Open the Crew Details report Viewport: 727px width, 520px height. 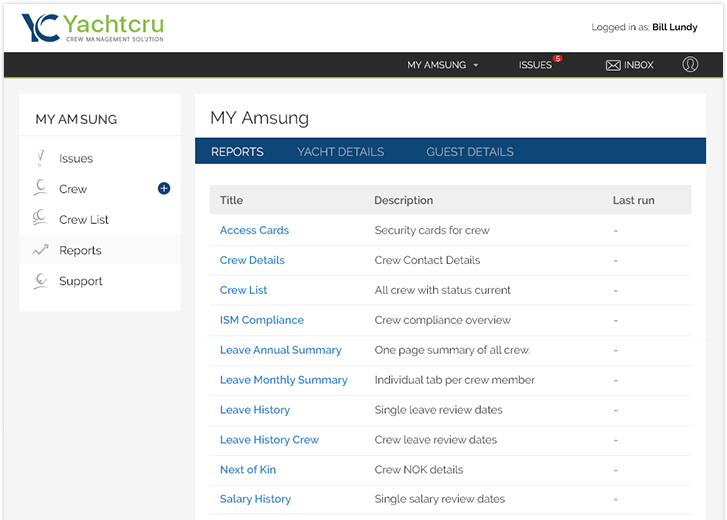tap(252, 260)
